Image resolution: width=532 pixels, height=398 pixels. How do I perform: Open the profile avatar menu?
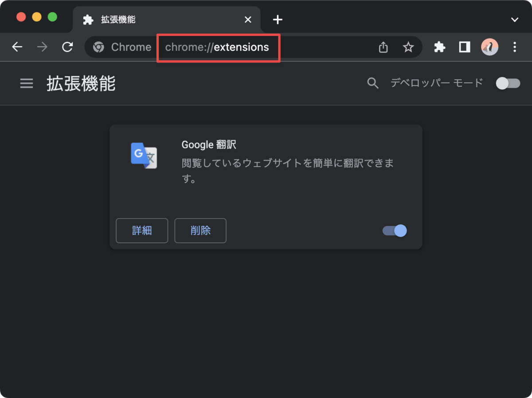coord(490,47)
